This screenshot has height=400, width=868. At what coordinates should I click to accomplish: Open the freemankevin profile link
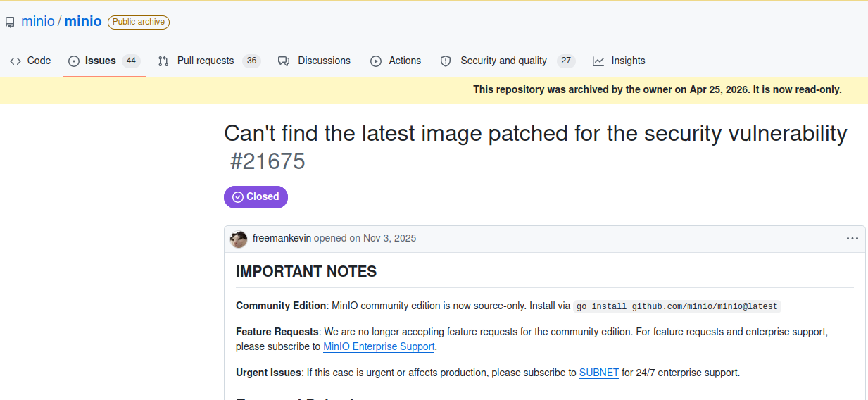(x=282, y=238)
